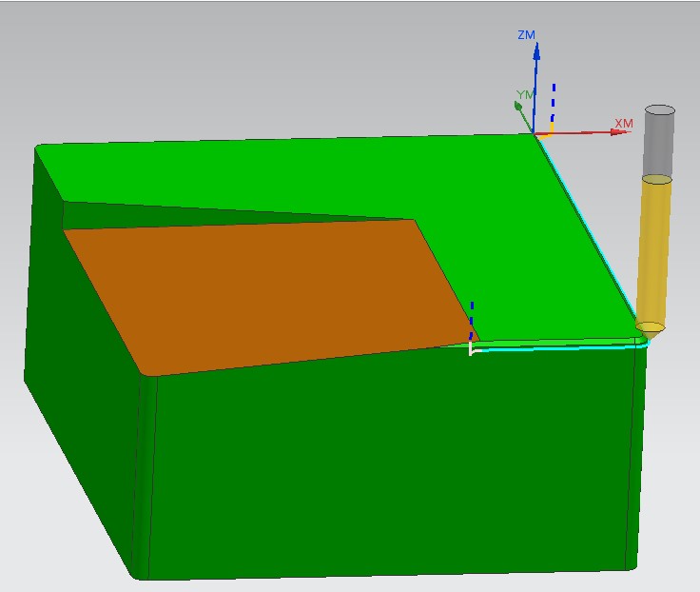Click the ZM axis label

coord(526,35)
